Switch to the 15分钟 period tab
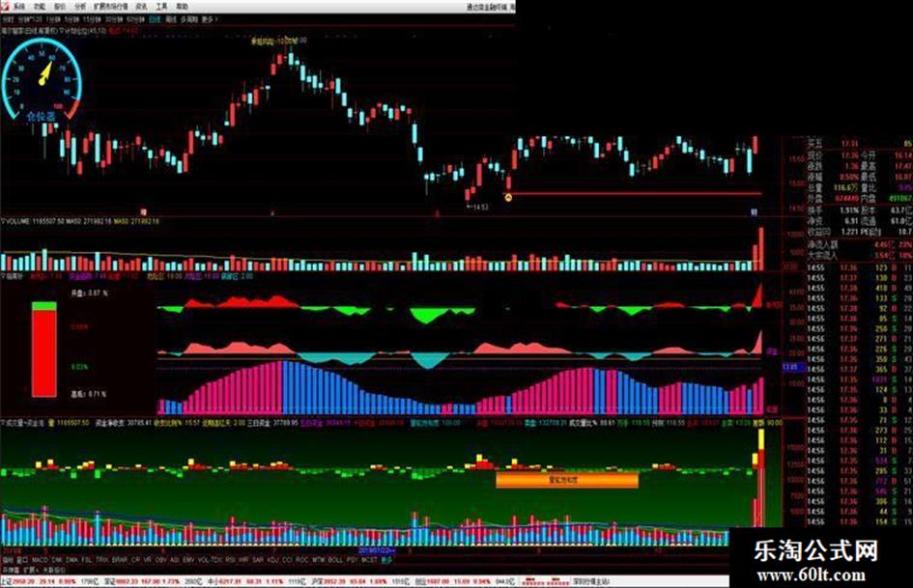The height and width of the screenshot is (588, 913). (x=92, y=20)
